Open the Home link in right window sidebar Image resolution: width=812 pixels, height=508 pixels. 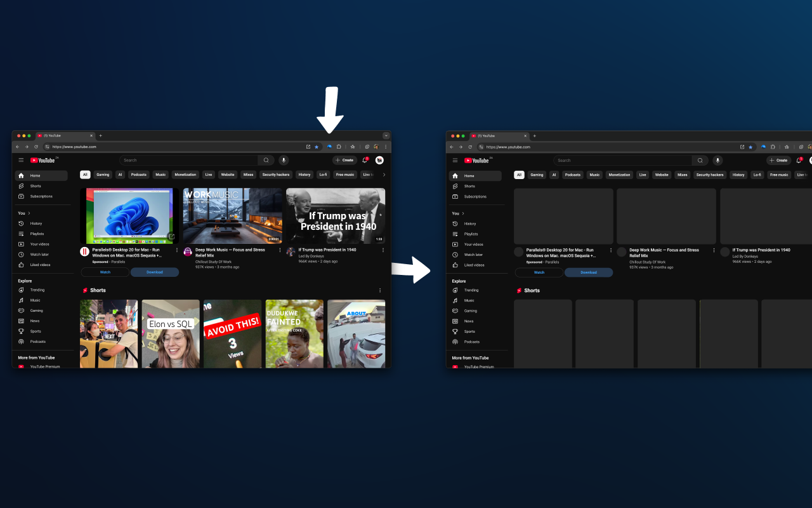click(475, 176)
